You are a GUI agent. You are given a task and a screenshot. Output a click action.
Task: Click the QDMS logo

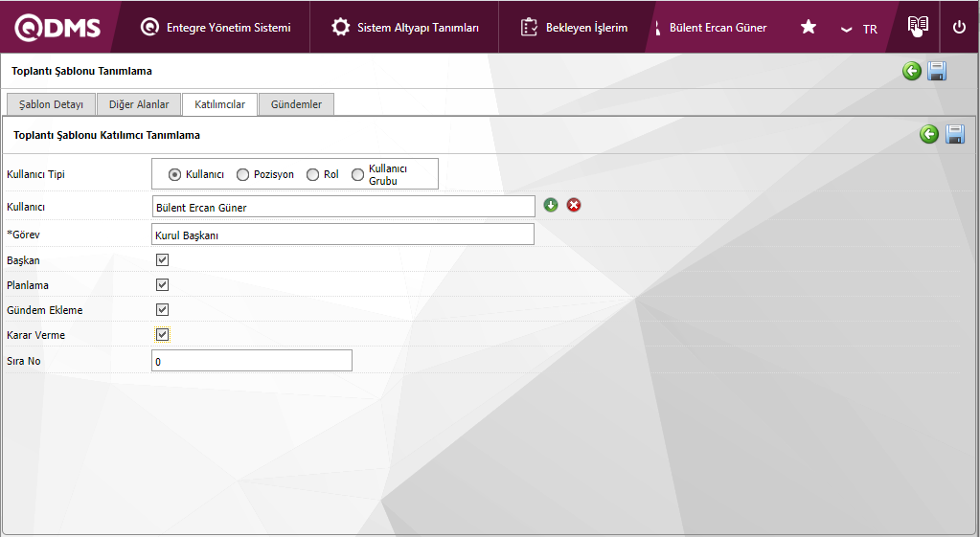[x=57, y=28]
